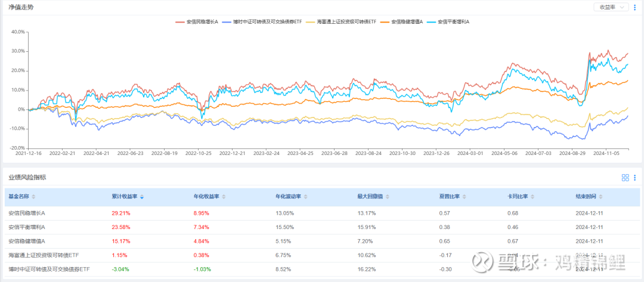
Task: Sort by 年化波动率 using its sort icon
Action: point(305,197)
